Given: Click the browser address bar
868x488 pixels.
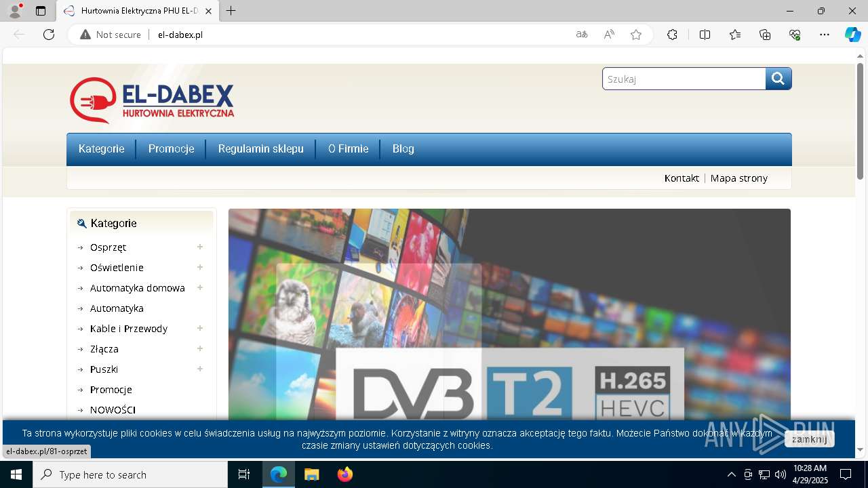Looking at the screenshot, I should [359, 35].
